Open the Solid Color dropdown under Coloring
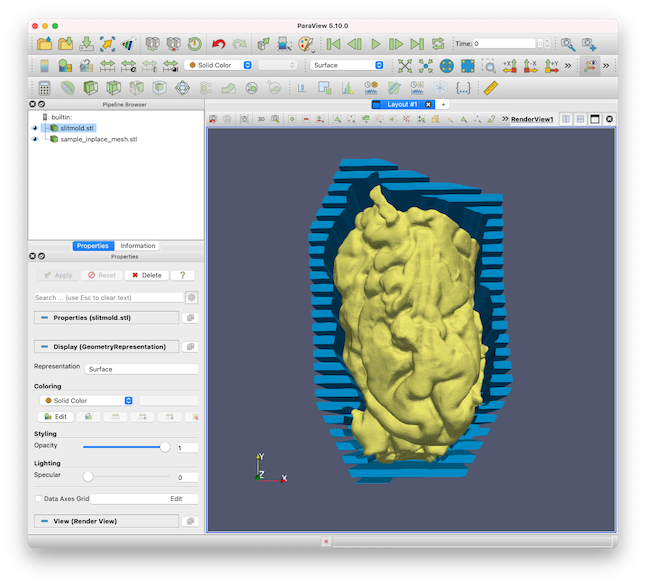The image size is (646, 585). pyautogui.click(x=87, y=400)
